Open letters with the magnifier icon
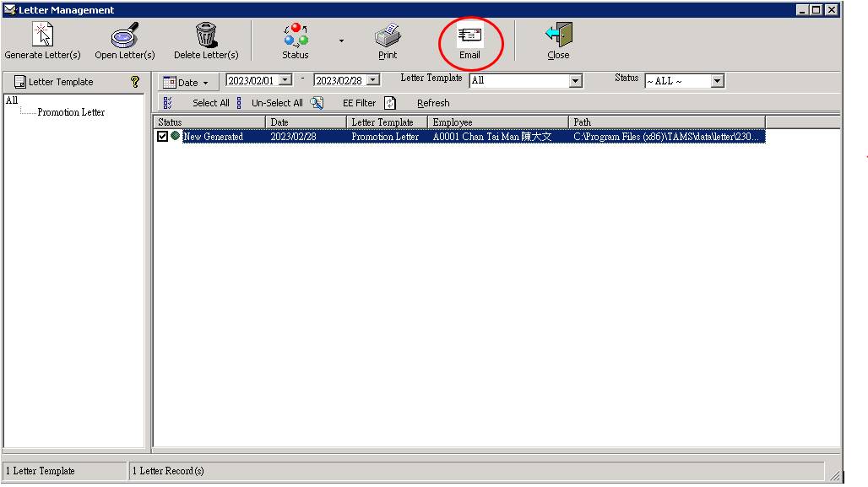The width and height of the screenshot is (868, 487). [x=125, y=35]
